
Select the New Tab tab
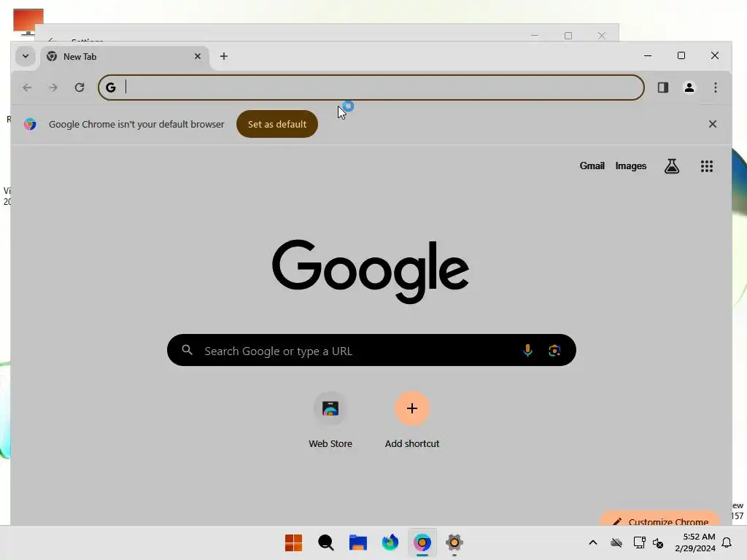(125, 57)
